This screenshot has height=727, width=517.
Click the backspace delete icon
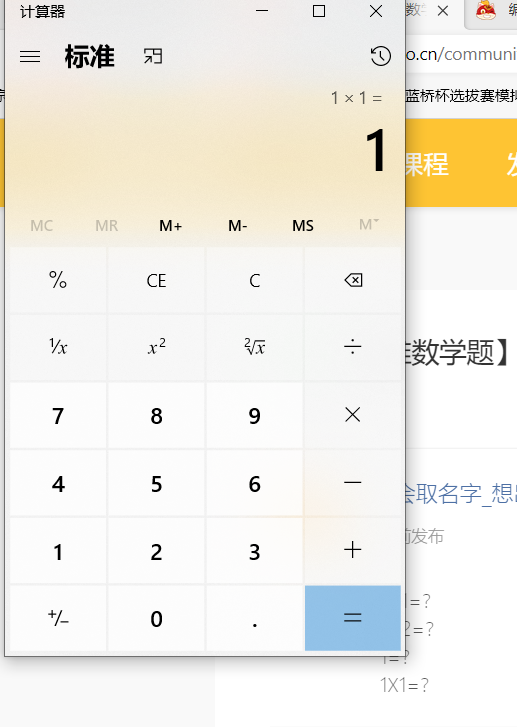(353, 281)
